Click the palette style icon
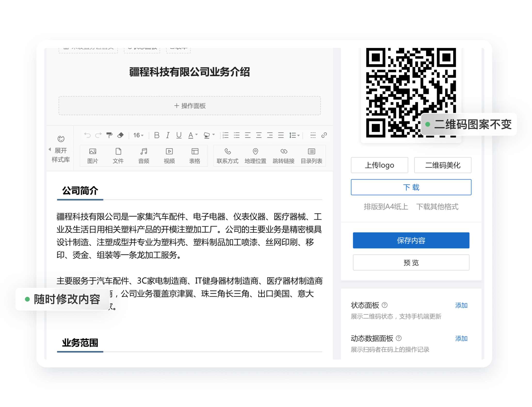 61,139
